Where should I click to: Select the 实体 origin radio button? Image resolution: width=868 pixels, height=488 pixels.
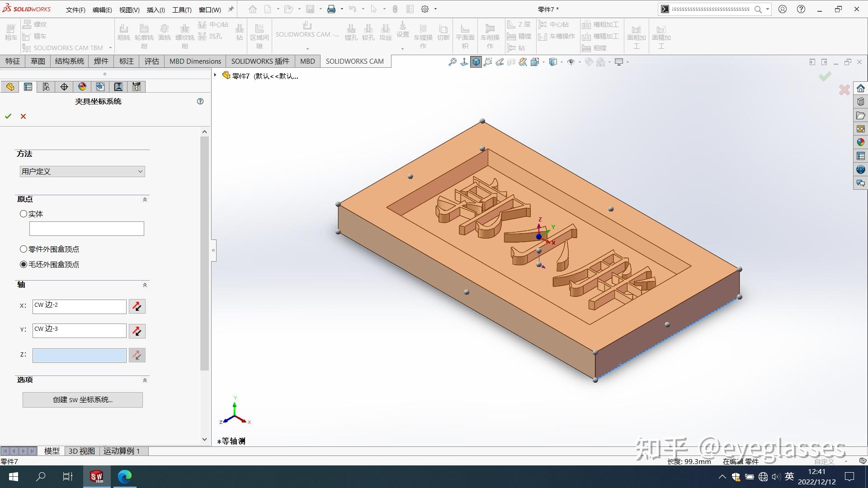tap(24, 214)
